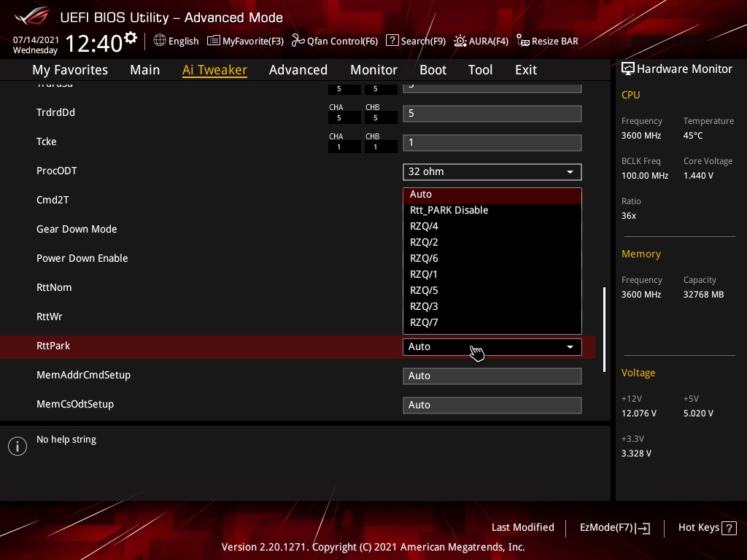
Task: Switch to the Main tab
Action: coord(145,70)
